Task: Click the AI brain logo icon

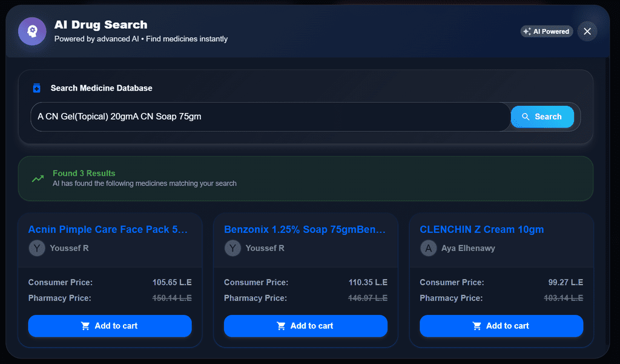Action: pos(33,31)
